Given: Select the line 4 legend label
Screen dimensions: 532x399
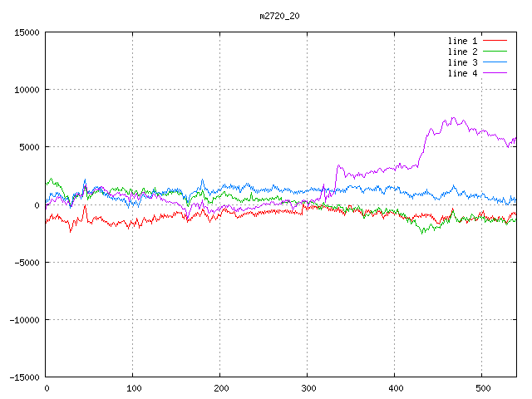Looking at the screenshot, I should pyautogui.click(x=463, y=73).
